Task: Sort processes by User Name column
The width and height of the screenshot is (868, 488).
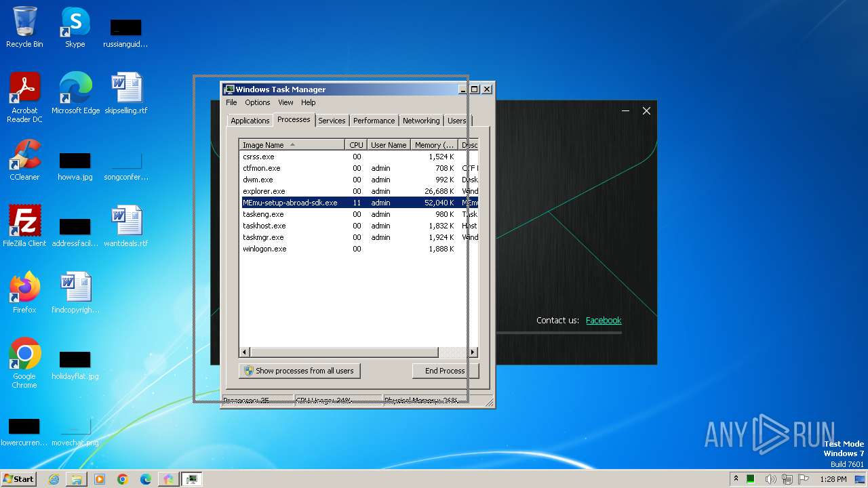Action: [x=389, y=144]
